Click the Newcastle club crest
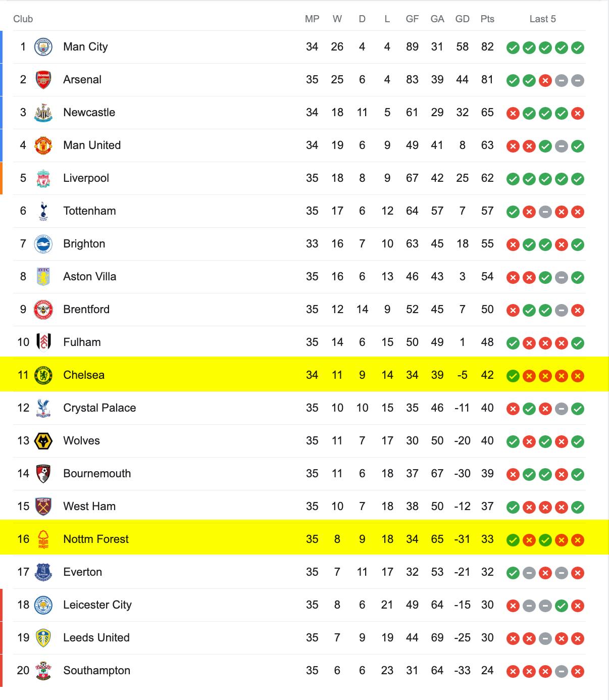The image size is (609, 700). pyautogui.click(x=43, y=113)
